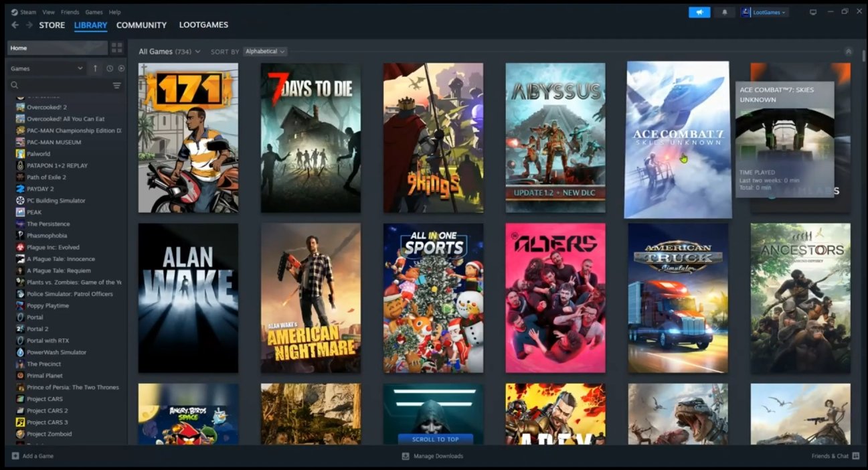868x470 pixels.
Task: Click the Home button in sidebar
Action: pyautogui.click(x=57, y=48)
